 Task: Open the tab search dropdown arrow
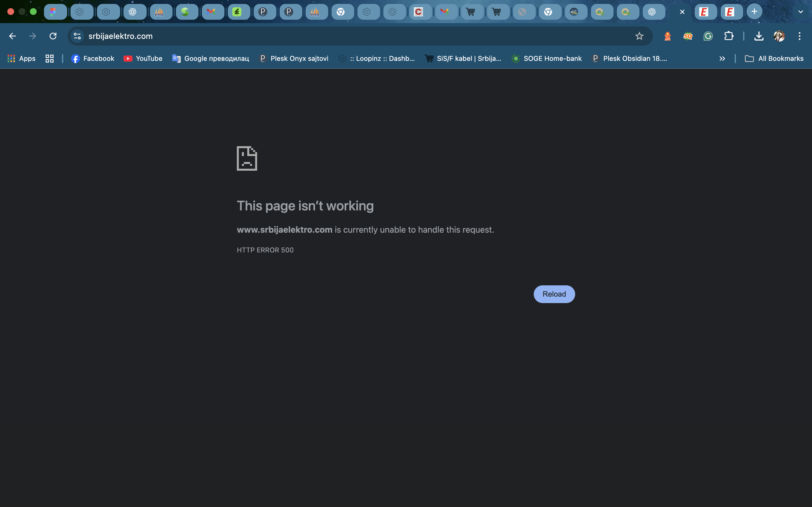[x=801, y=12]
